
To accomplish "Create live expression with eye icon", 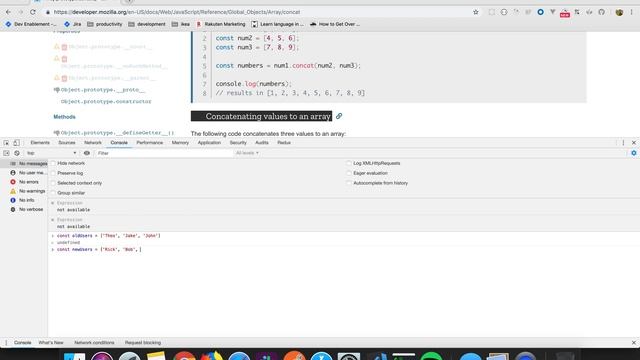I will [87, 153].
